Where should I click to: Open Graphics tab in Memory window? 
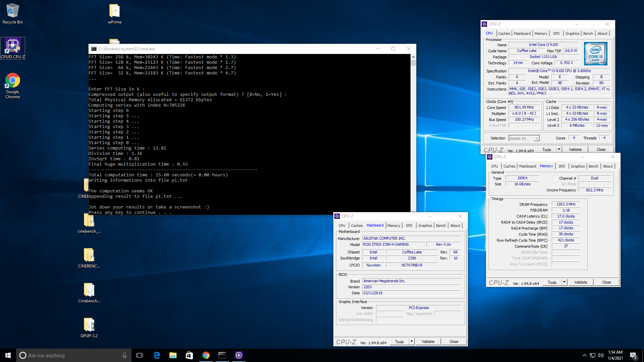point(578,166)
